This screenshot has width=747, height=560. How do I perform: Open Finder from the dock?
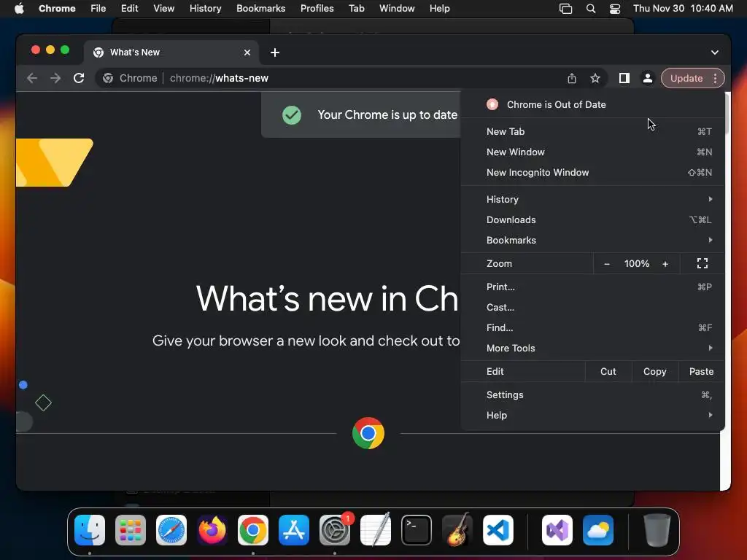coord(90,530)
